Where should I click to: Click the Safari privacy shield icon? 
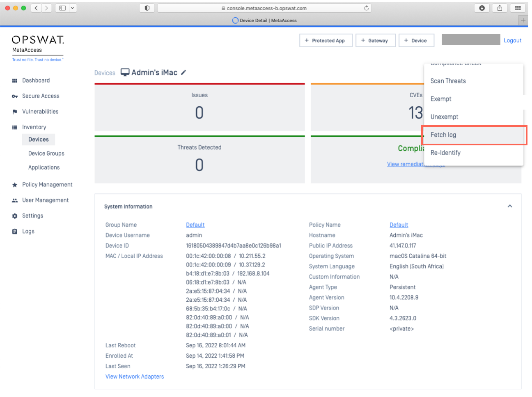147,8
